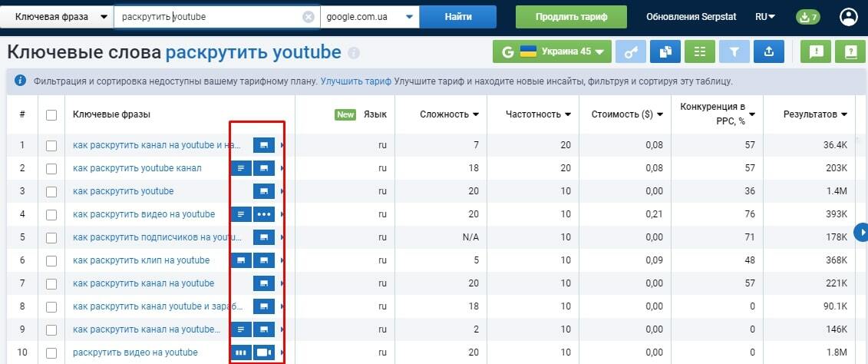The image size is (868, 364).
Task: Open keyword как раскрутить видео на youtube
Action: [144, 213]
